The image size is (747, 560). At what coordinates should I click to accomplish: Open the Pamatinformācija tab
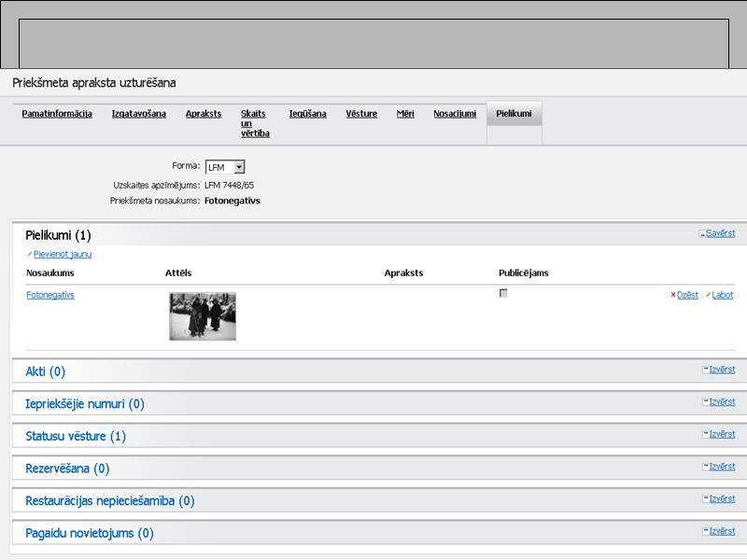click(x=57, y=113)
